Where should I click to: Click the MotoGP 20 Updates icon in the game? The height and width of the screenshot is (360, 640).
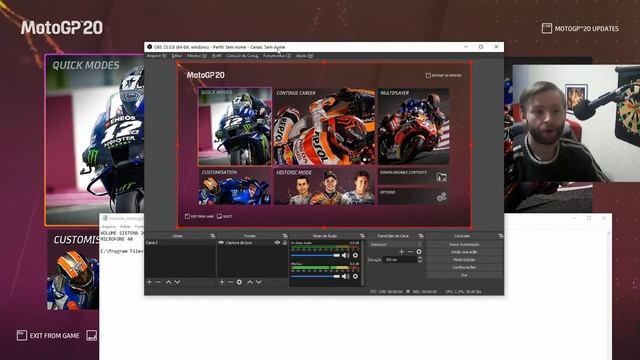click(x=547, y=28)
